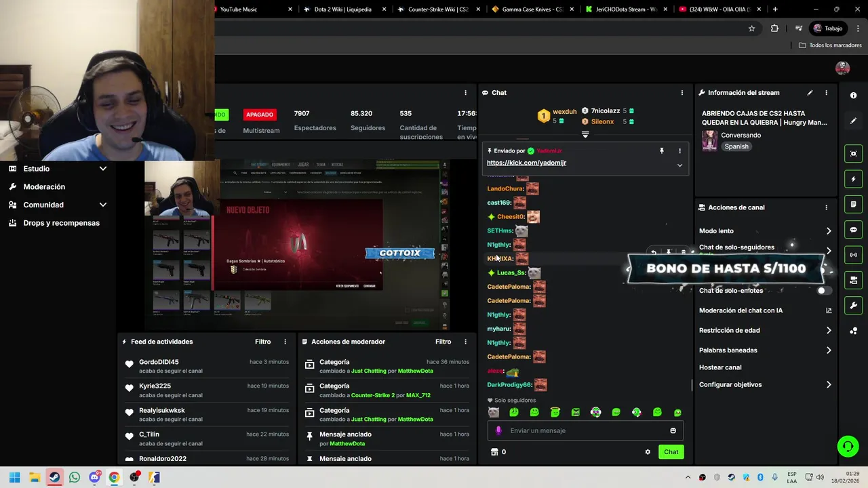Open Moderación del chat con IA

click(x=765, y=310)
